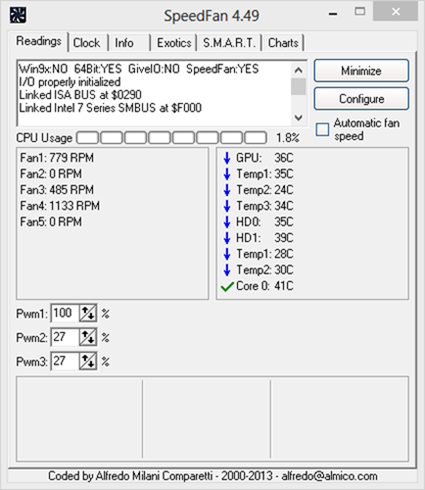Open the Clock tab
The image size is (425, 490).
[87, 43]
